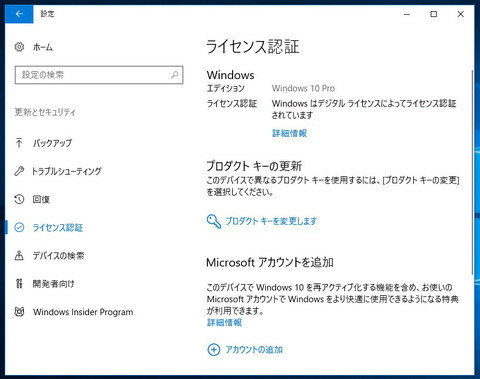Viewport: 480px width, 379px height.
Task: Select バックアップ in the sidebar
Action: (52, 143)
